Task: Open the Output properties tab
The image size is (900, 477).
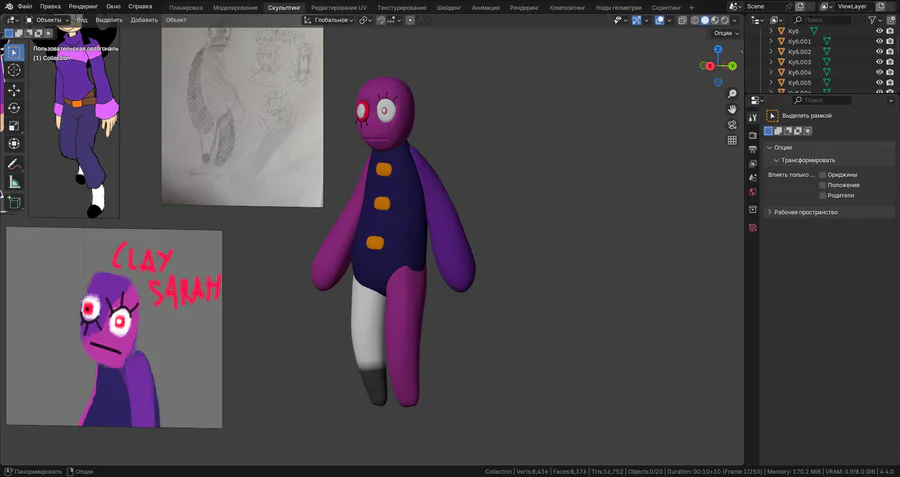Action: point(753,149)
